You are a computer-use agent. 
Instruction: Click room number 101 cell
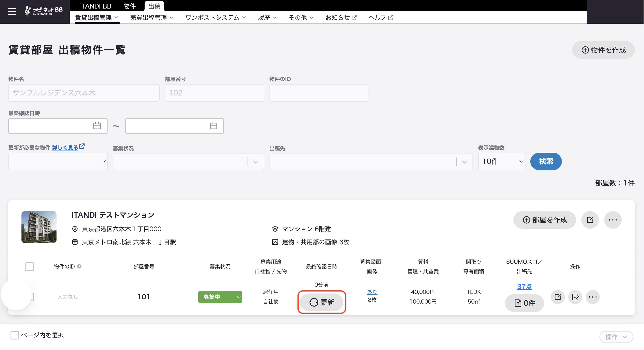point(144,297)
